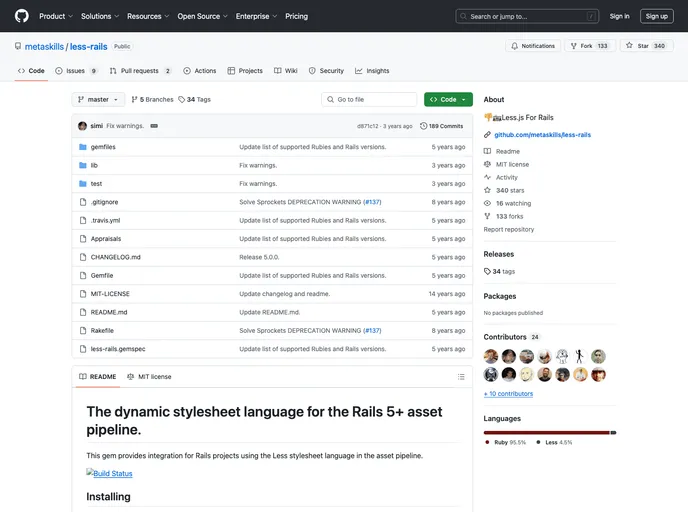The image size is (688, 512).
Task: Open the metaskills owner link
Action: coord(44,47)
